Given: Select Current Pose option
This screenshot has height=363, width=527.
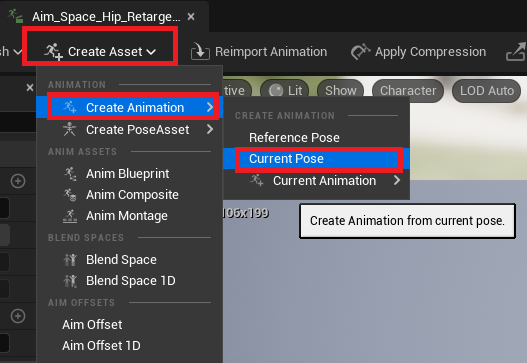Looking at the screenshot, I should (316, 159).
